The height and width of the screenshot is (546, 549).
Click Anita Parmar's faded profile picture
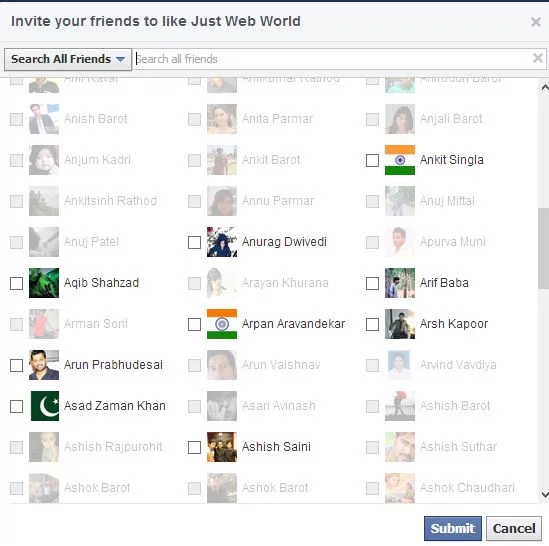point(222,119)
